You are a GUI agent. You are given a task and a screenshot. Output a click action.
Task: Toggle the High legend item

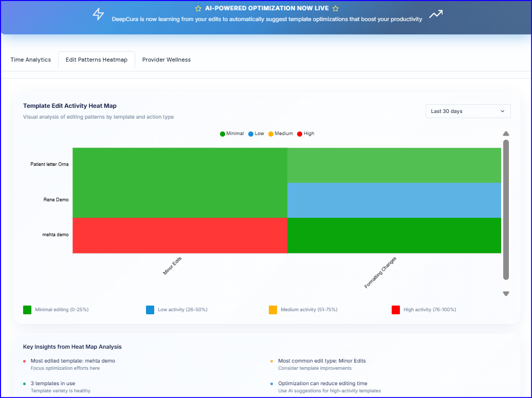tap(306, 134)
